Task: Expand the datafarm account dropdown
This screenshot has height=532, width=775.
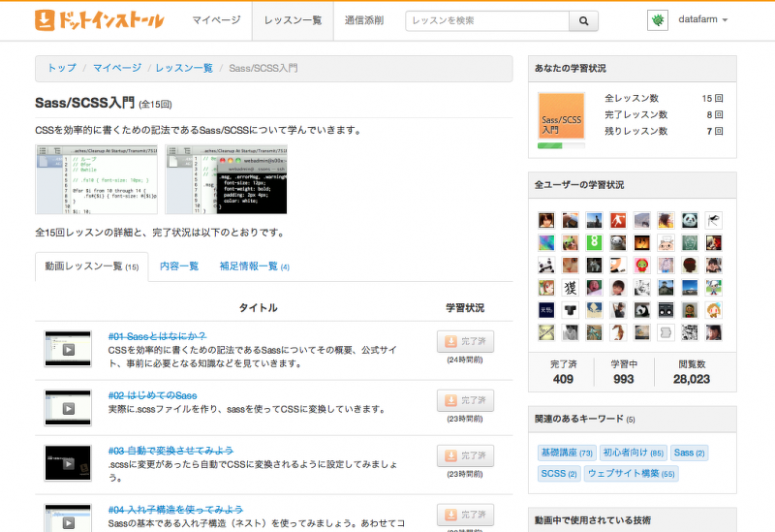Action: tap(703, 19)
